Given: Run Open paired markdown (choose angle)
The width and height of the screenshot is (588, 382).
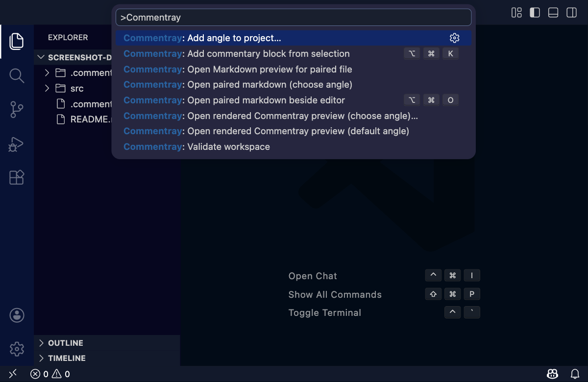Looking at the screenshot, I should pos(294,85).
